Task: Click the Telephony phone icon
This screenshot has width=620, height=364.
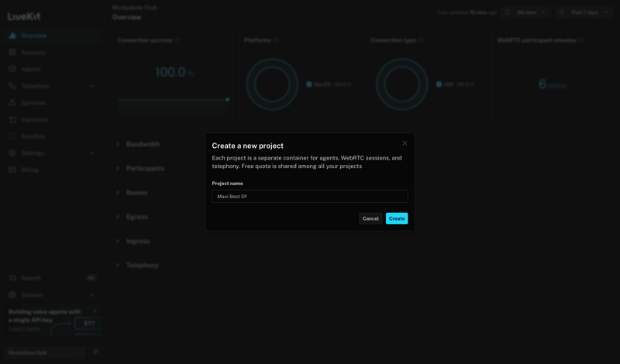Action: point(12,86)
